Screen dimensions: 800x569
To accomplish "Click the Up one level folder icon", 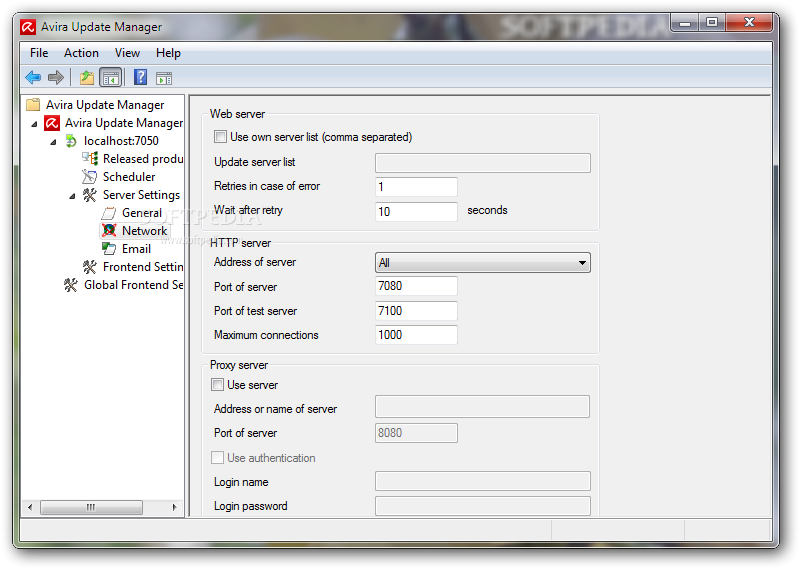I will click(87, 78).
